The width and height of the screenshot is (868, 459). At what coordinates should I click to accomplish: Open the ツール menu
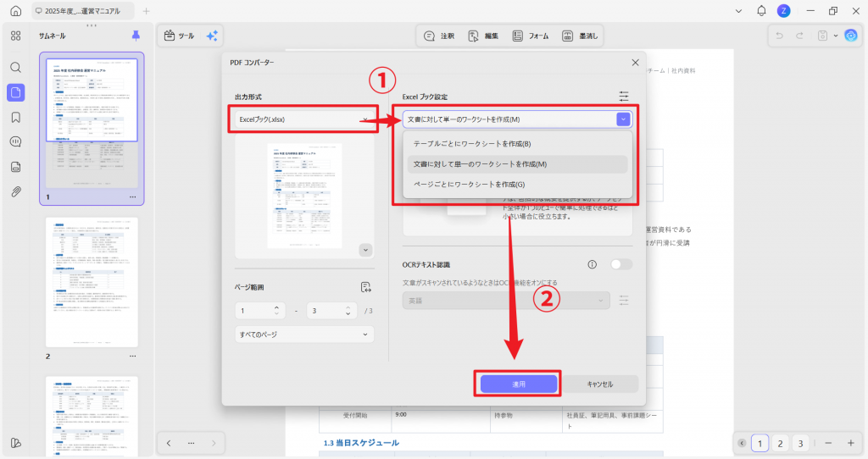point(180,36)
